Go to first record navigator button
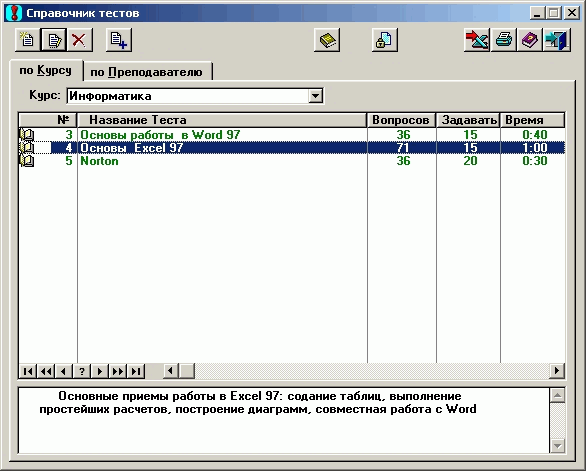 pos(28,371)
